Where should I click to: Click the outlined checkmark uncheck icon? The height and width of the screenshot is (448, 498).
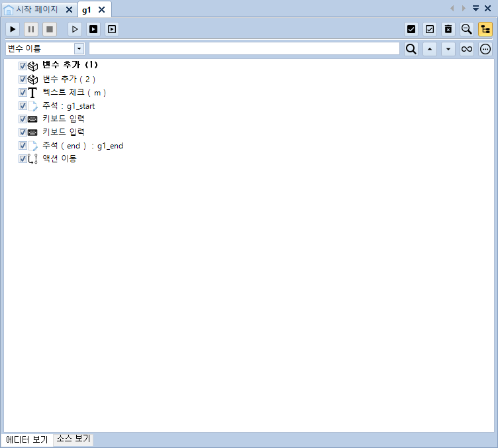tap(429, 29)
